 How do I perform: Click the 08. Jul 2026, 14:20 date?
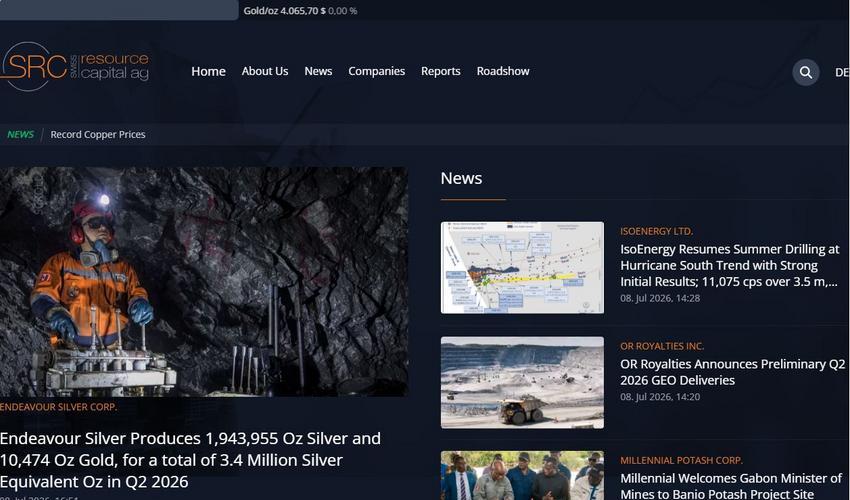coord(660,397)
